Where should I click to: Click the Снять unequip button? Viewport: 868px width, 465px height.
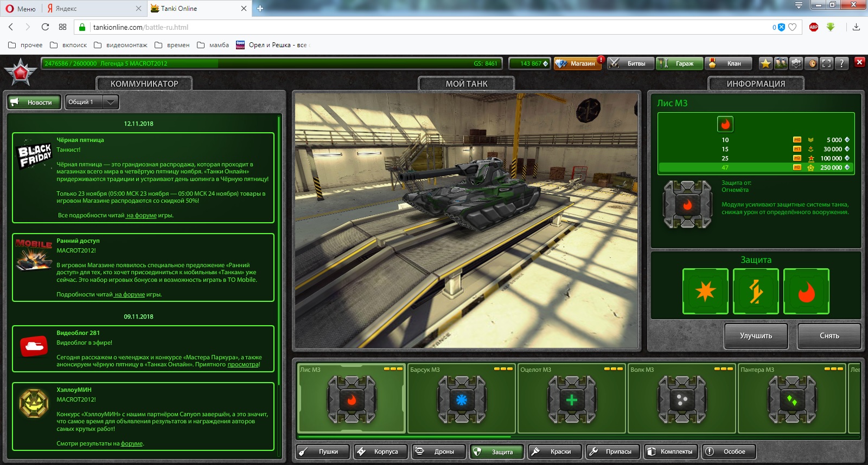[x=829, y=336]
